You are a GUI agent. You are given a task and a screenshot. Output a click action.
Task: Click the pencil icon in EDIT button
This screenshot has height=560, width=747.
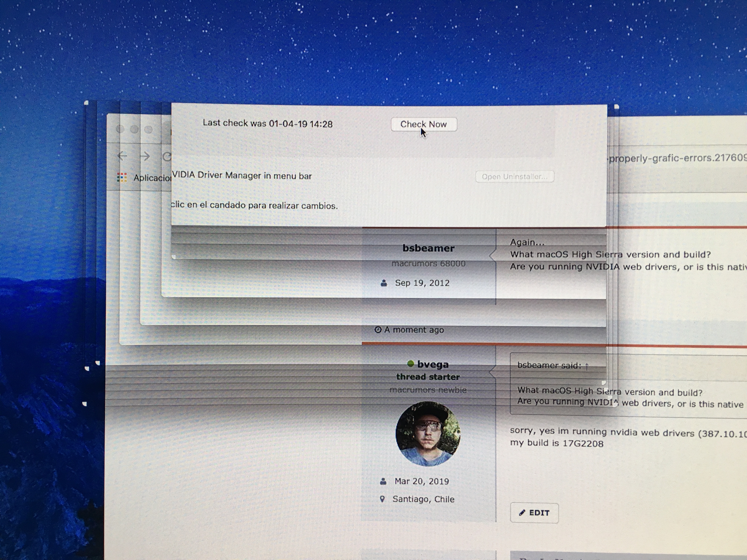pyautogui.click(x=522, y=513)
